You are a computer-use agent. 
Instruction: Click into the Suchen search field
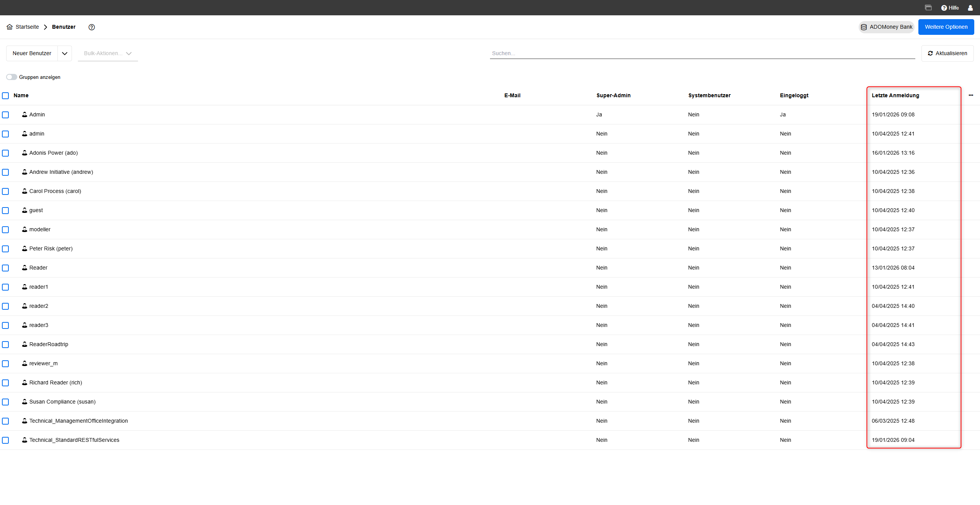[702, 53]
